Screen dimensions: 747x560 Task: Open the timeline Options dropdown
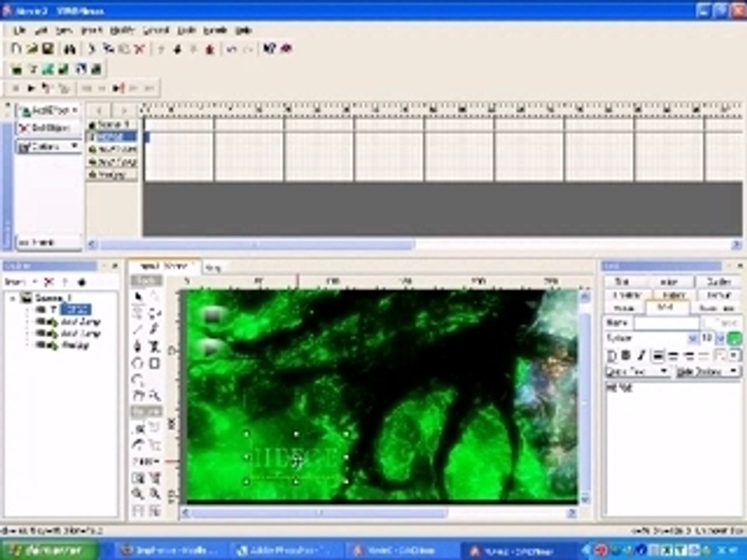[x=48, y=147]
